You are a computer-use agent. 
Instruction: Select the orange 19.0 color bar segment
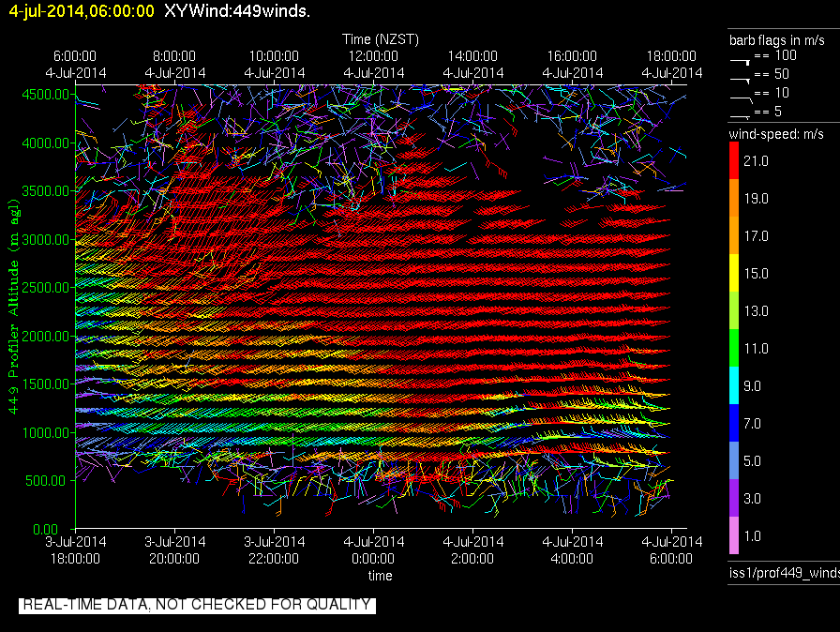734,198
